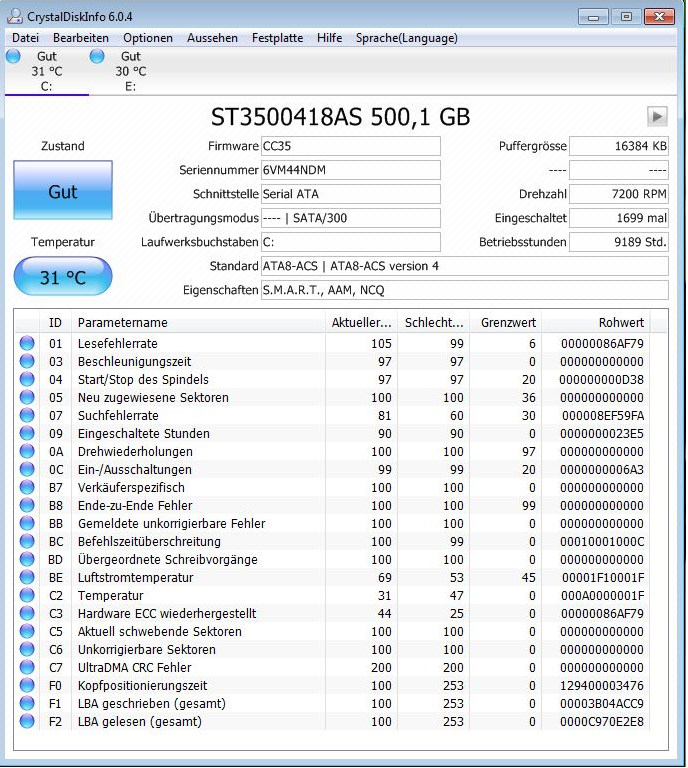The image size is (688, 768).
Task: Click status circle for Ein-/Ausschaltungen row
Action: click(x=27, y=469)
